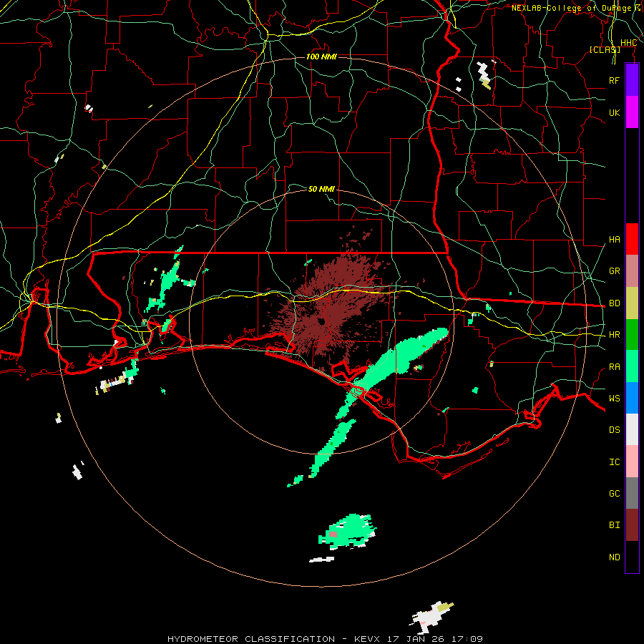Click the '50 NMI' range ring label
This screenshot has width=644, height=644.
(x=321, y=189)
